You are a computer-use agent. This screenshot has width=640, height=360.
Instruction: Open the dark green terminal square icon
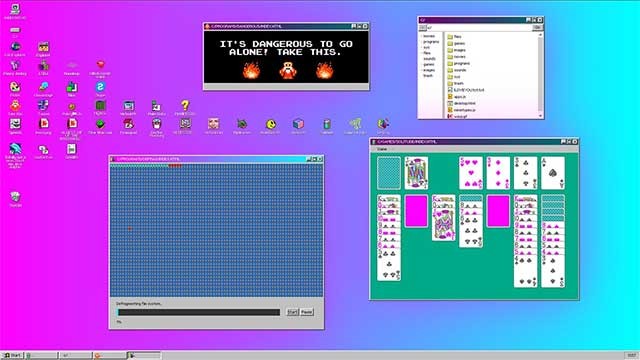tap(100, 105)
